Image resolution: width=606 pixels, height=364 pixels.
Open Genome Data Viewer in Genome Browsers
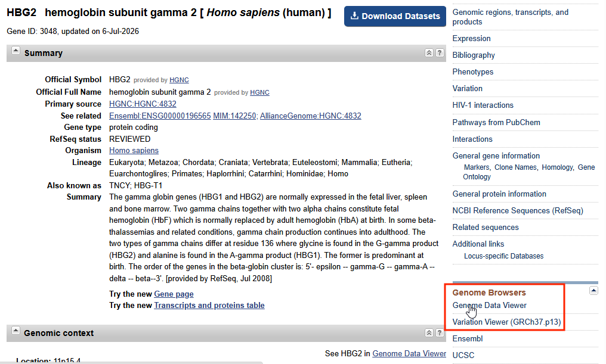tap(489, 306)
